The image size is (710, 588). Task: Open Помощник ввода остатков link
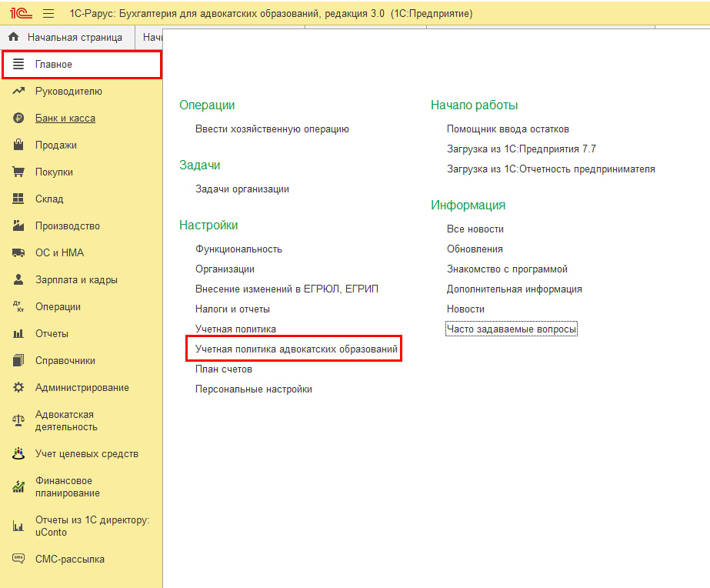point(508,129)
